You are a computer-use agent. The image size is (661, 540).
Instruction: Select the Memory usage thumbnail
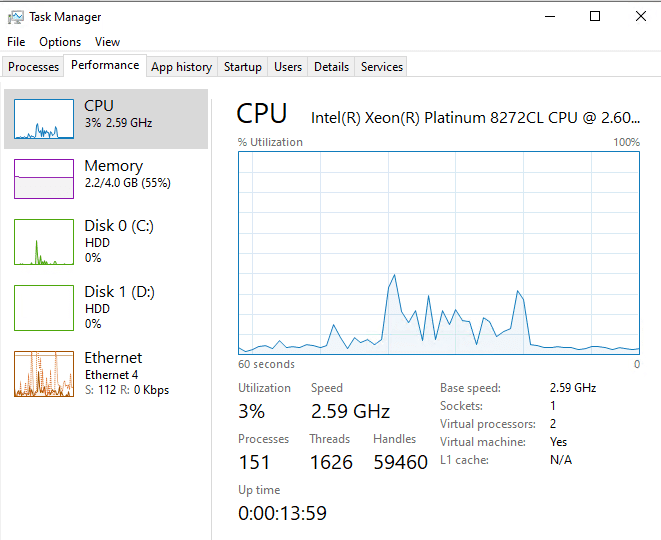pos(44,179)
